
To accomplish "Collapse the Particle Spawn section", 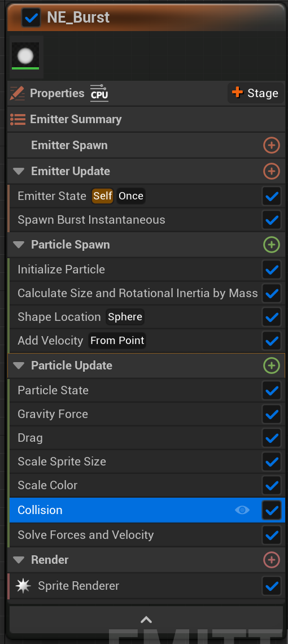I will [x=19, y=245].
